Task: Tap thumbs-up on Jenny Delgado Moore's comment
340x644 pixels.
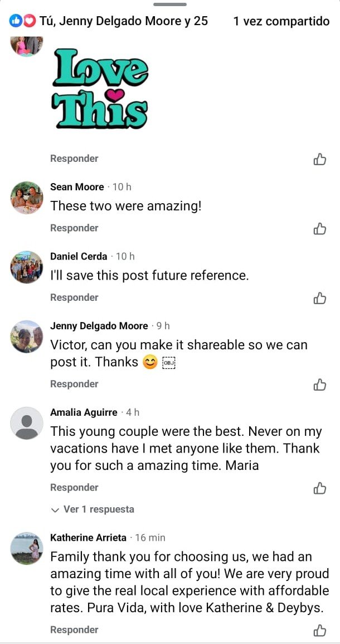Action: tap(320, 385)
